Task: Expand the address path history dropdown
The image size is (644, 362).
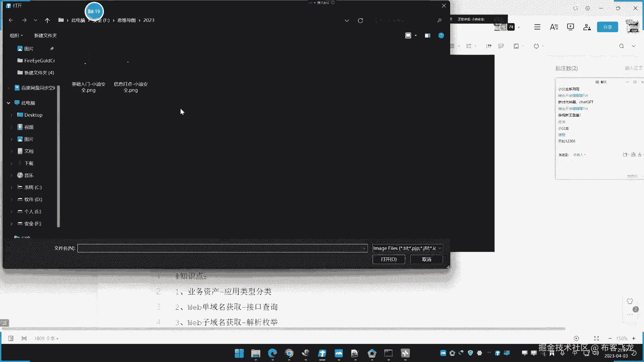Action: (346, 20)
